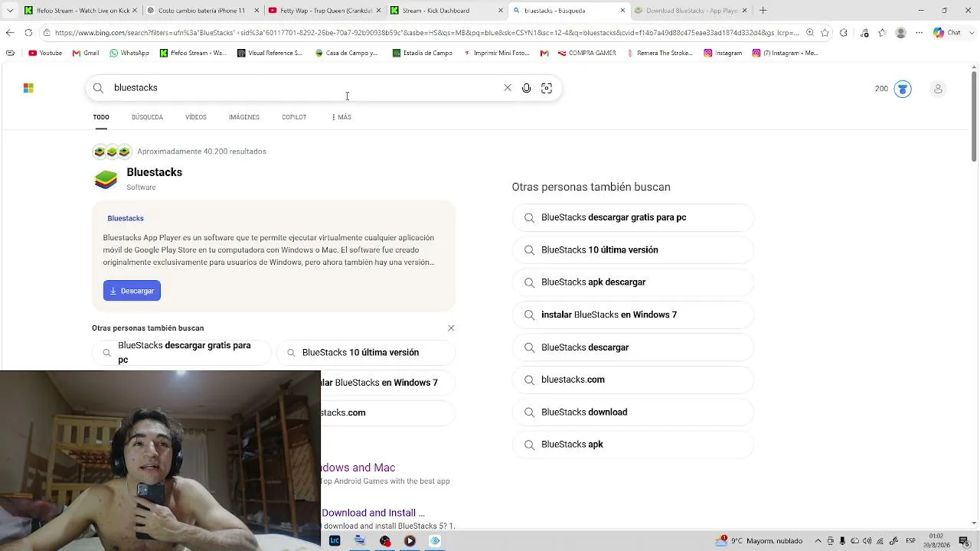Click the zoom magnifier icon in address bar
Screen dimensions: 980x551
point(810,33)
